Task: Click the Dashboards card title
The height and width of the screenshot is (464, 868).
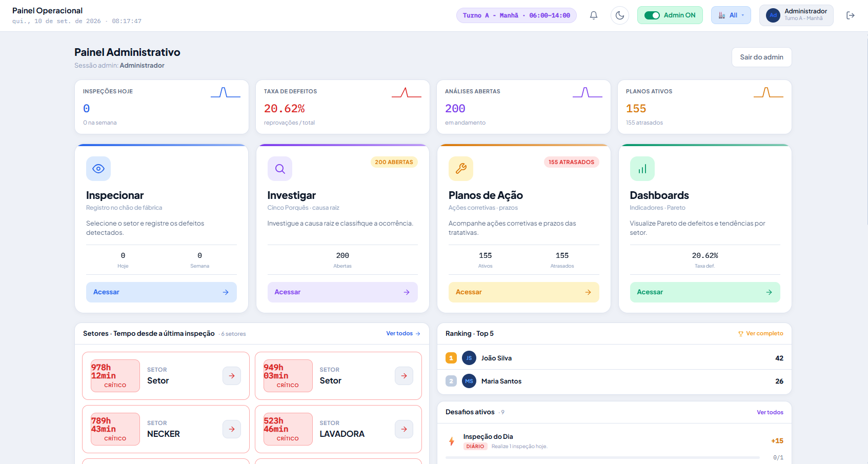Action: (x=659, y=195)
